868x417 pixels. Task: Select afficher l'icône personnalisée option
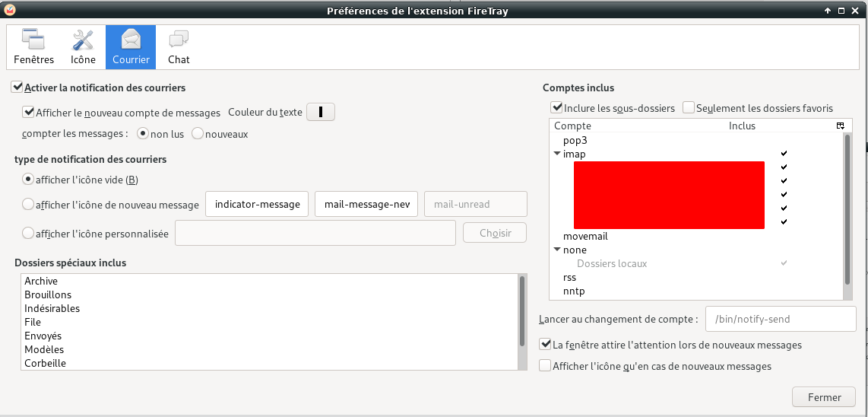tap(29, 234)
